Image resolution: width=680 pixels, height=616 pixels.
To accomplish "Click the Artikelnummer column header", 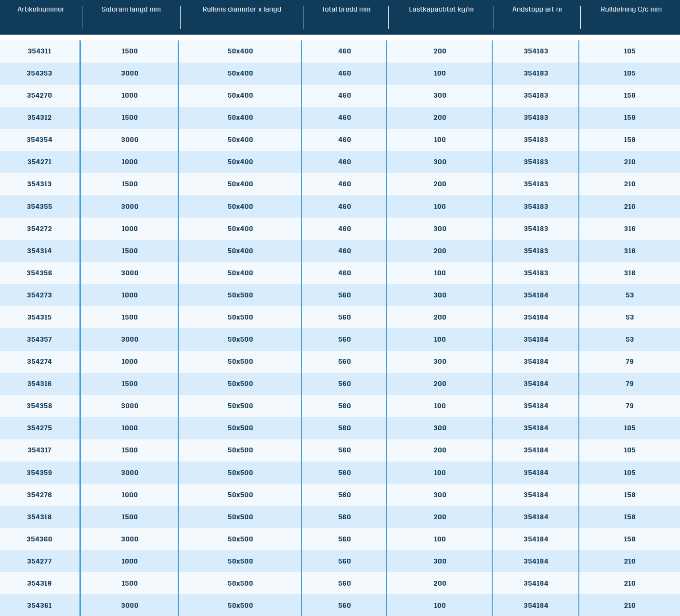I will tap(41, 9).
